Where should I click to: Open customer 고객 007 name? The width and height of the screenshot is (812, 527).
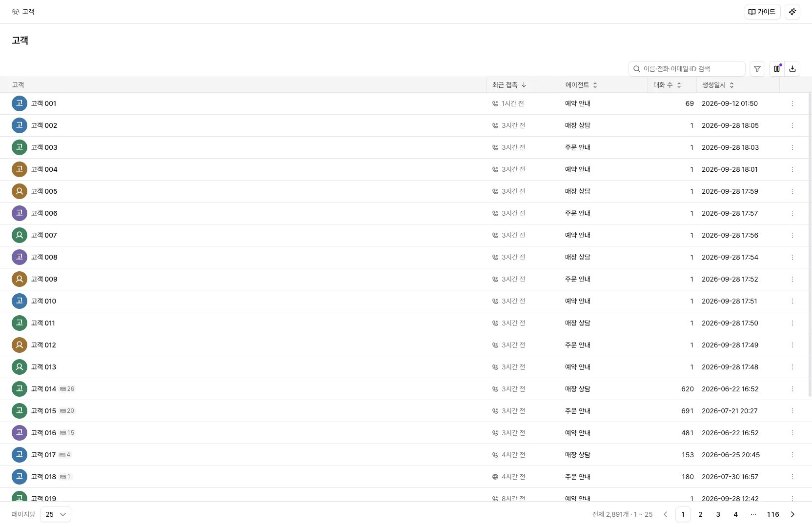[x=44, y=235]
